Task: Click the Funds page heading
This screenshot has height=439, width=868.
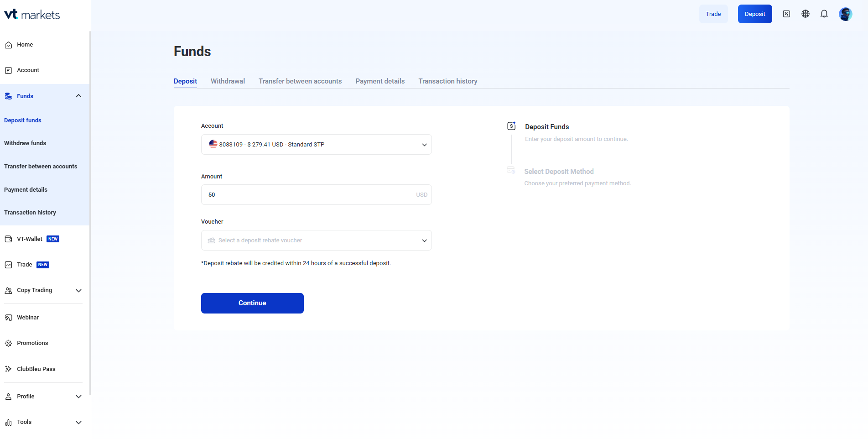Action: click(x=192, y=52)
